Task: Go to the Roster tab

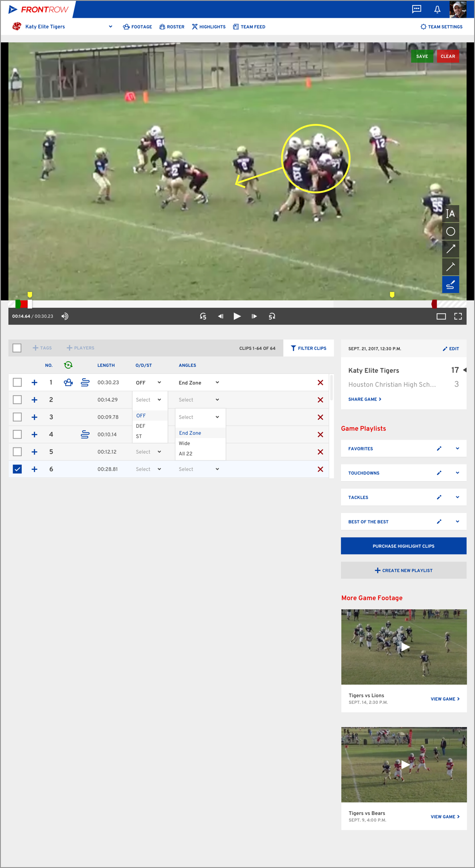Action: 172,27
